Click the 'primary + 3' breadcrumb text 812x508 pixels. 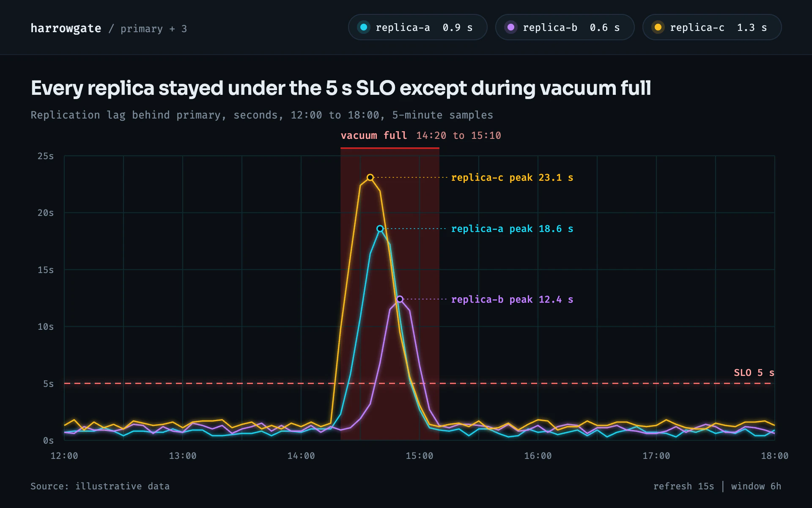(x=154, y=29)
